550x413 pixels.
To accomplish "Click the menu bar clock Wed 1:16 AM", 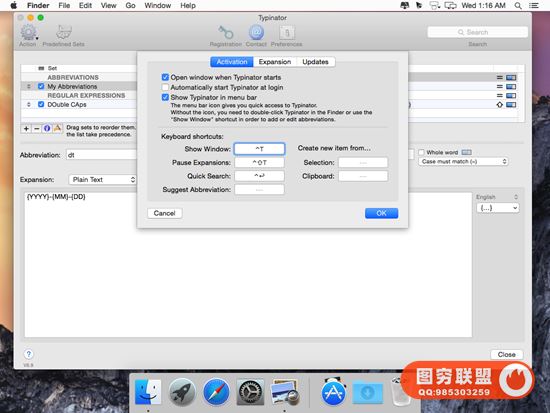I will pos(483,5).
